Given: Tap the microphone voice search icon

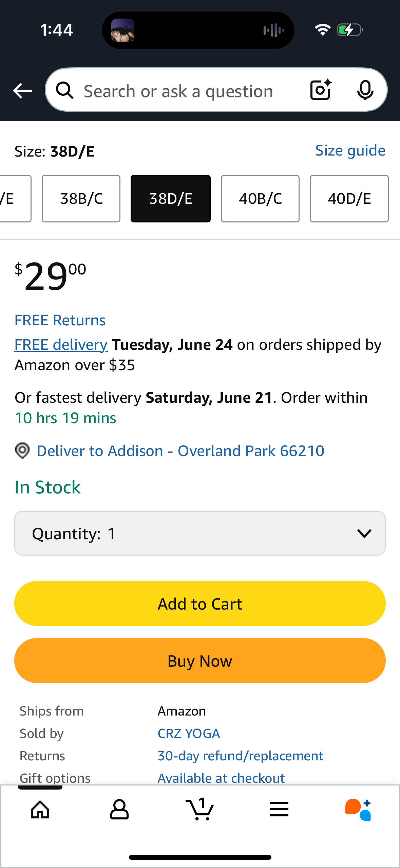Looking at the screenshot, I should [x=365, y=90].
